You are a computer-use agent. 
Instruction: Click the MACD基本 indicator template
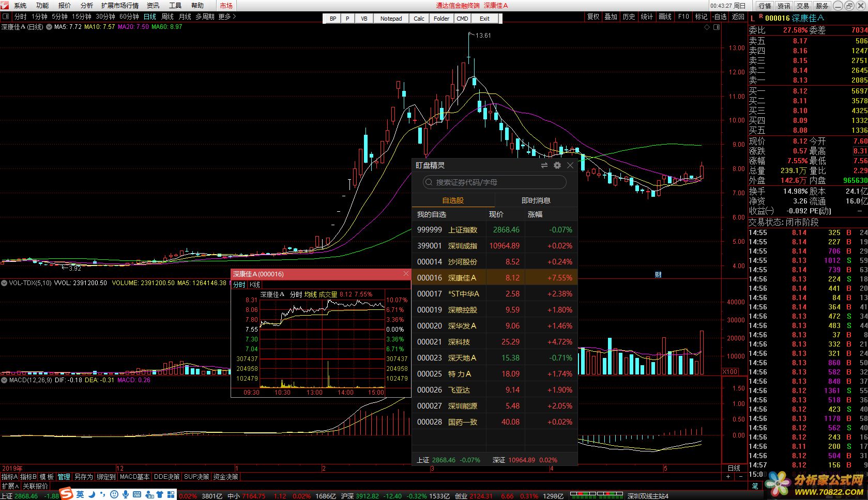[134, 477]
